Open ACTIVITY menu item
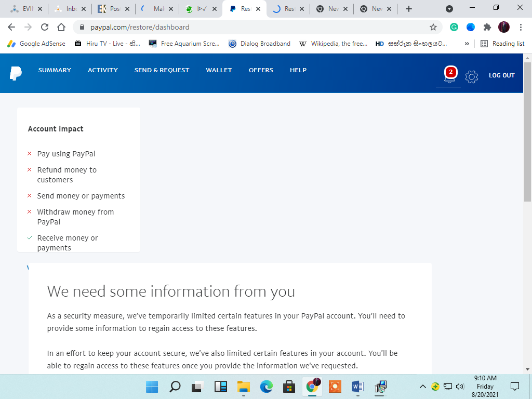The height and width of the screenshot is (399, 532). coord(103,70)
